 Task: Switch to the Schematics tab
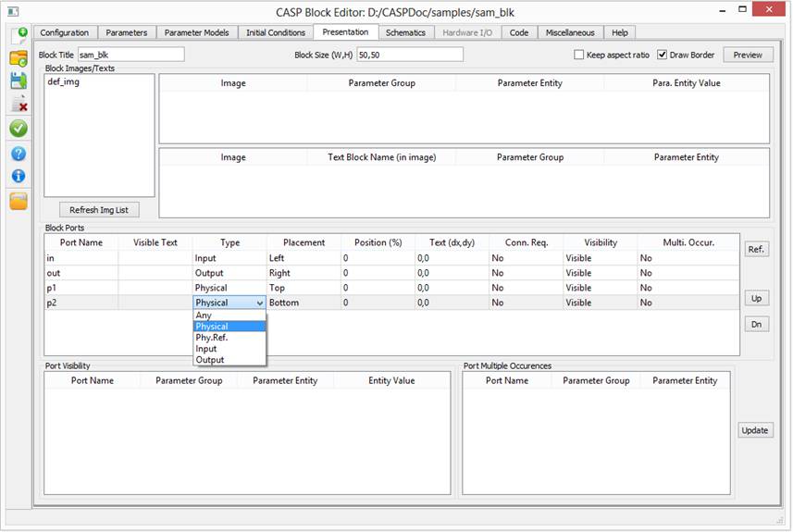(405, 32)
